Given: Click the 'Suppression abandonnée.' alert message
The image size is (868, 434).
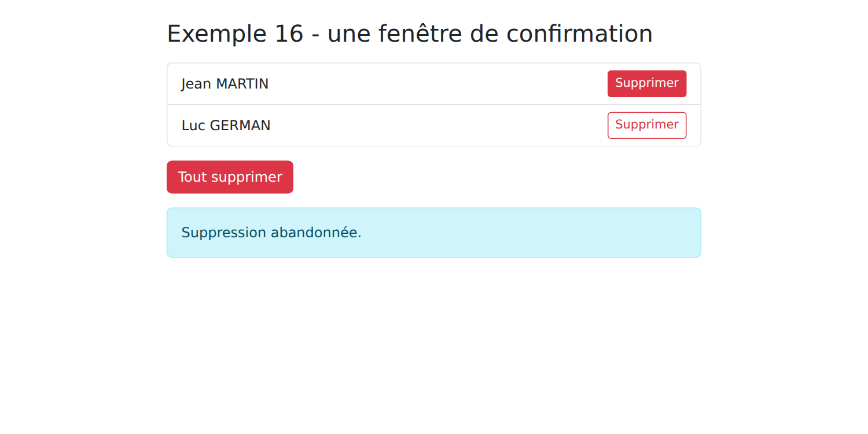Looking at the screenshot, I should pyautogui.click(x=271, y=233).
